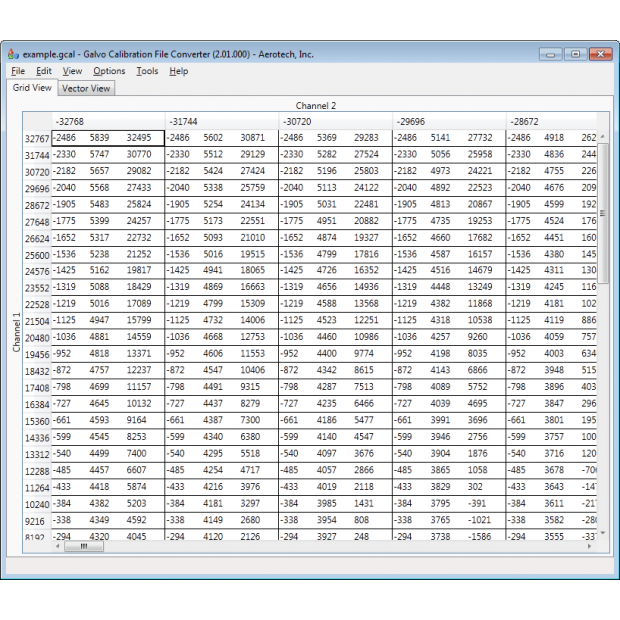Select the Grid View tab
The image size is (620, 620).
point(32,88)
